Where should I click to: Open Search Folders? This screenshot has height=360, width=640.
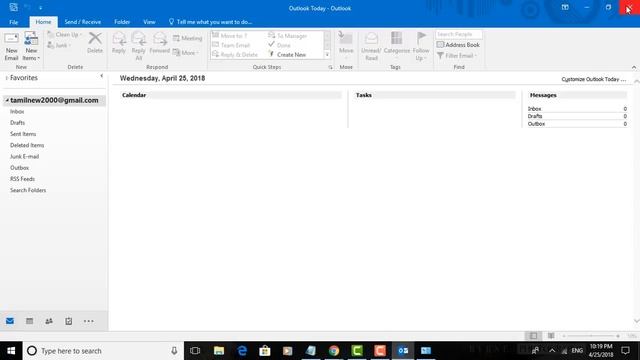coord(28,190)
